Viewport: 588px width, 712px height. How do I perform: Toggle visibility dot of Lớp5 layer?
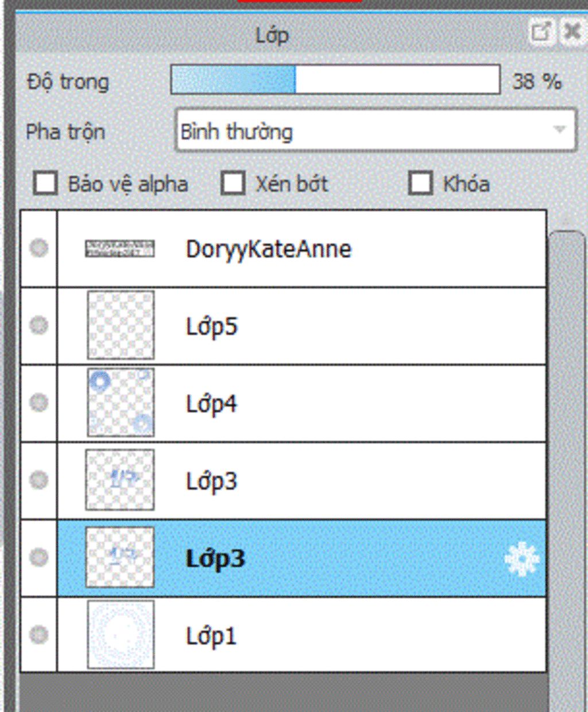pyautogui.click(x=39, y=325)
